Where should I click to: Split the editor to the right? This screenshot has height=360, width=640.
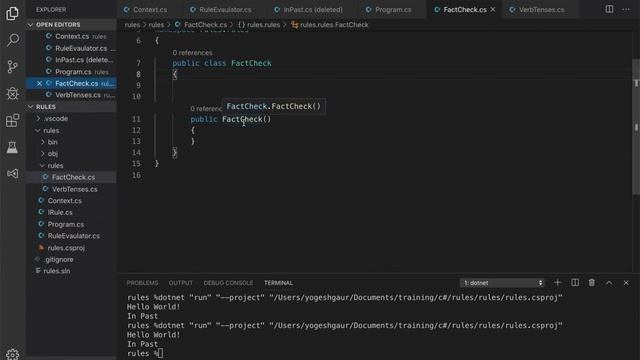click(x=609, y=9)
